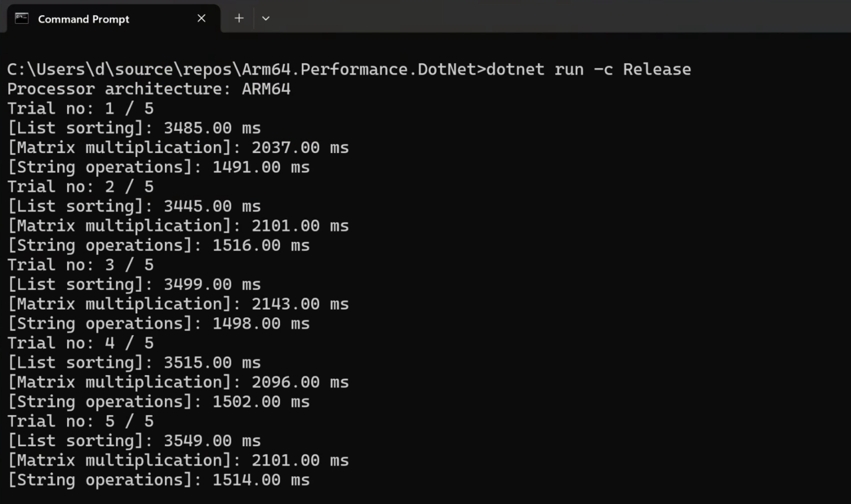The image size is (851, 504).
Task: Click the Command Prompt icon in the tab
Action: pyautogui.click(x=22, y=19)
